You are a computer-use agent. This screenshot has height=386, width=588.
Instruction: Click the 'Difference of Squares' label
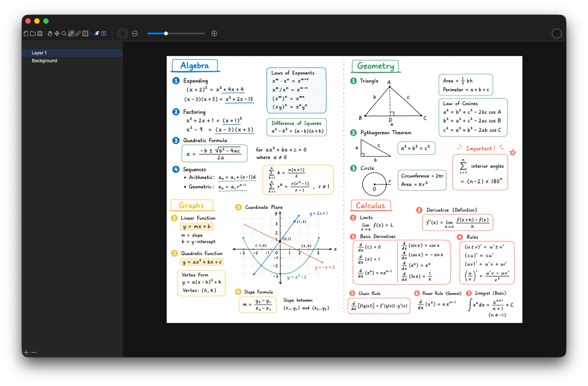pos(296,123)
